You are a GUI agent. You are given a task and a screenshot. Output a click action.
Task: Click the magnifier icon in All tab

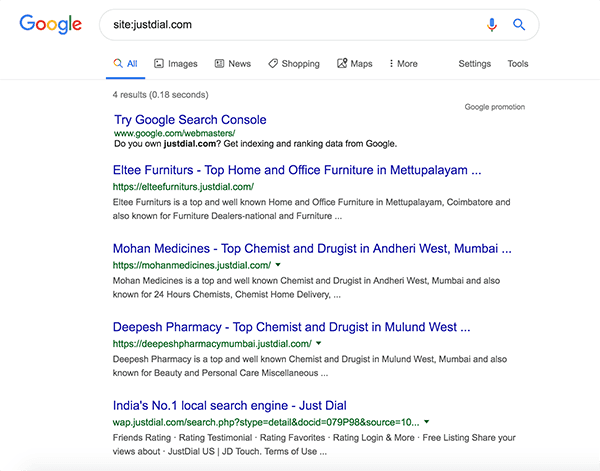pos(118,63)
